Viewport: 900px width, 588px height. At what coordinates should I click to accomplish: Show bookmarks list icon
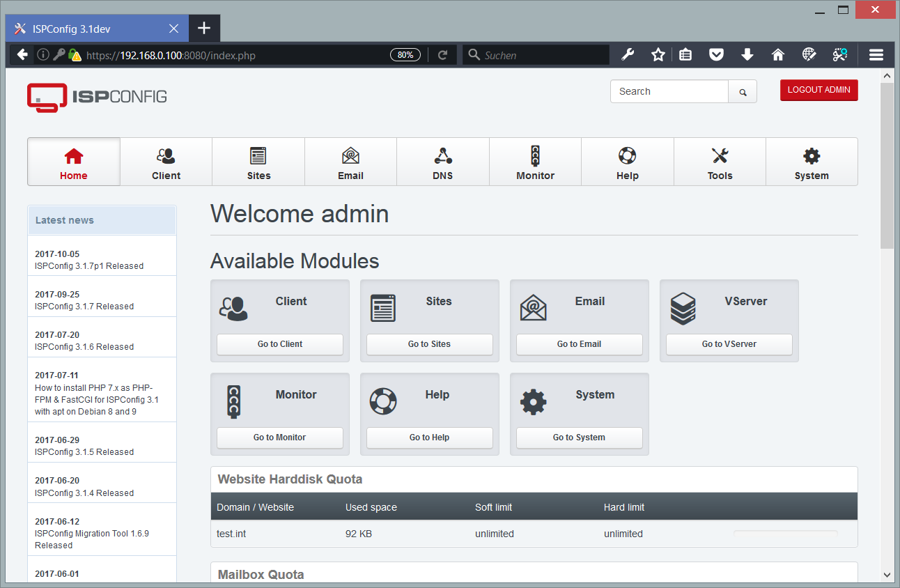(685, 54)
